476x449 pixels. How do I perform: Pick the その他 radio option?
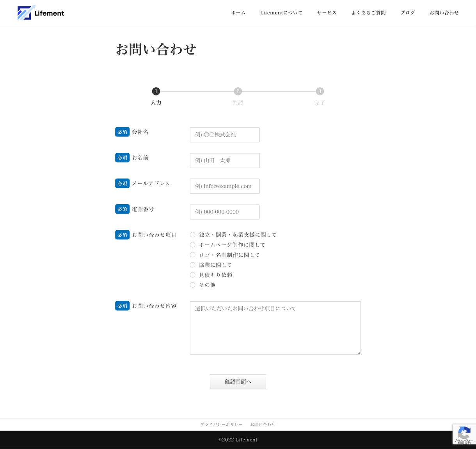click(x=192, y=285)
